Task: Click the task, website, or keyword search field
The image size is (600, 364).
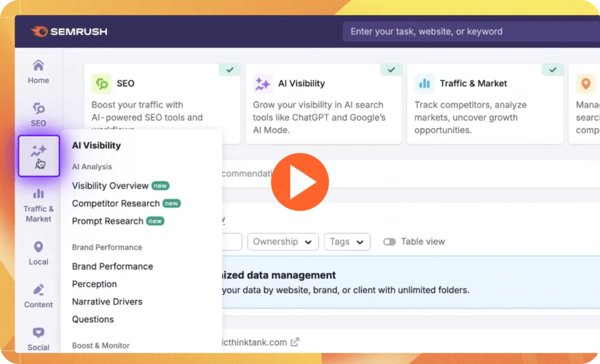Action: (468, 32)
